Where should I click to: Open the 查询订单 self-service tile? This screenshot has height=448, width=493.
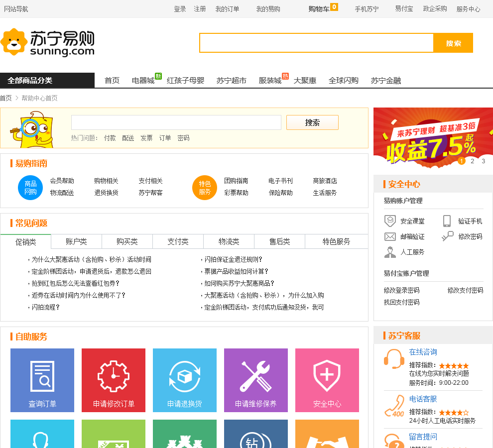[x=42, y=380]
